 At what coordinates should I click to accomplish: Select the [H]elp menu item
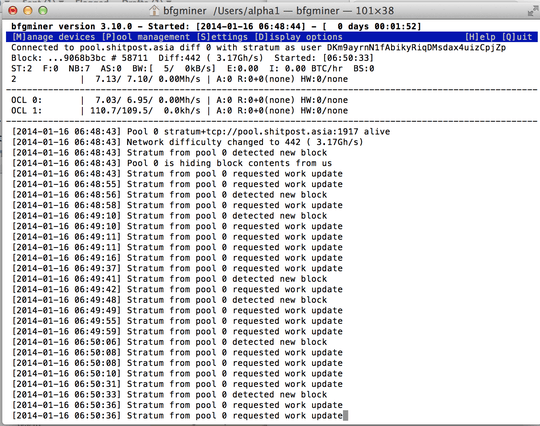(x=480, y=37)
